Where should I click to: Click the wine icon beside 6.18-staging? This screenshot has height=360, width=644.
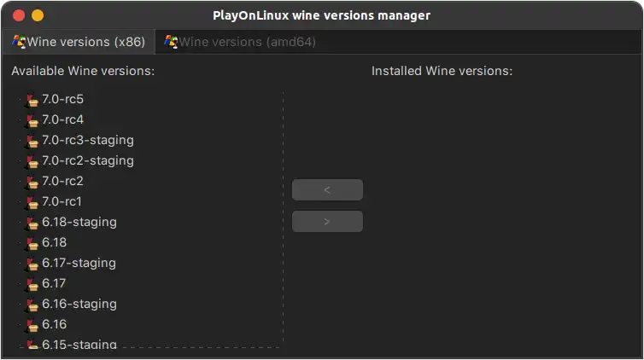pyautogui.click(x=32, y=223)
